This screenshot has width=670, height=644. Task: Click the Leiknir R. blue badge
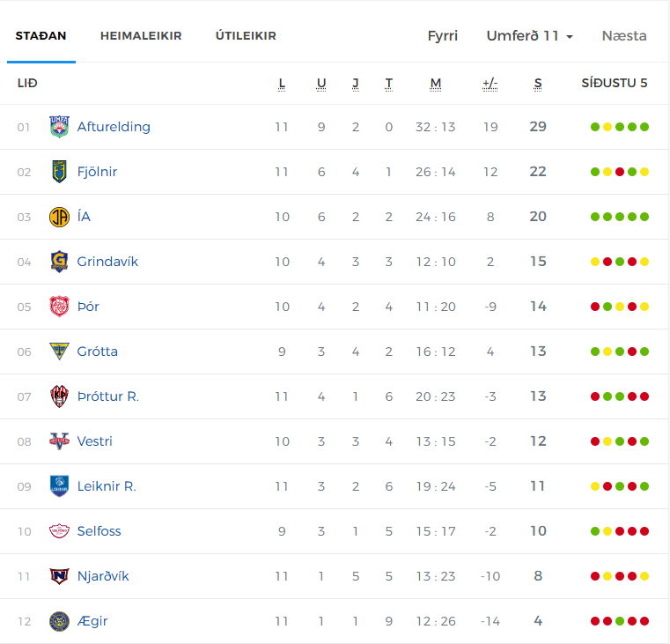59,486
